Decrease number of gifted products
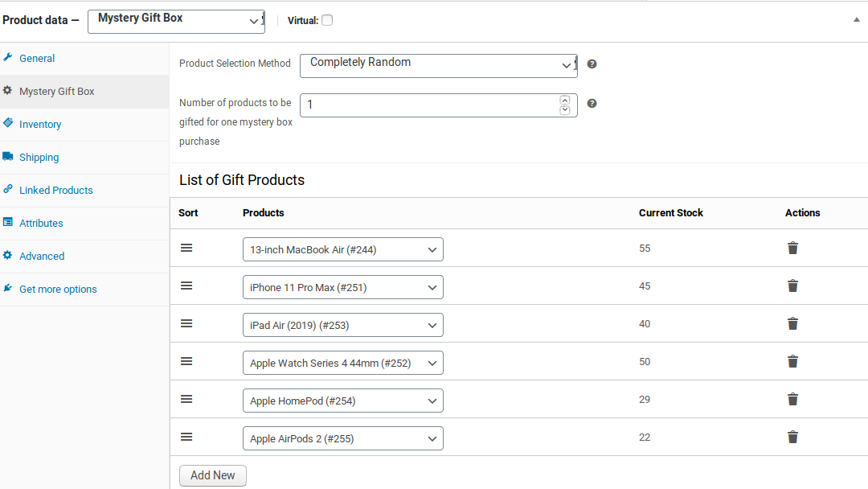This screenshot has width=868, height=489. tap(565, 109)
